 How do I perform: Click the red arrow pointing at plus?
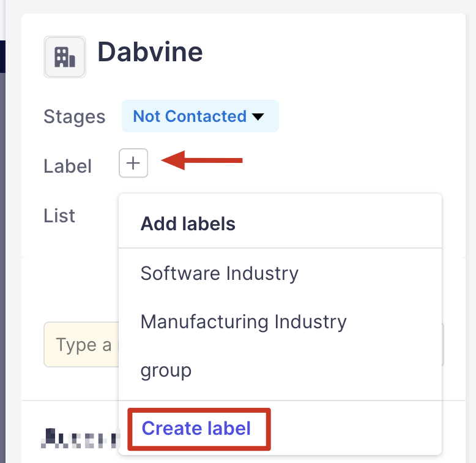coord(203,161)
